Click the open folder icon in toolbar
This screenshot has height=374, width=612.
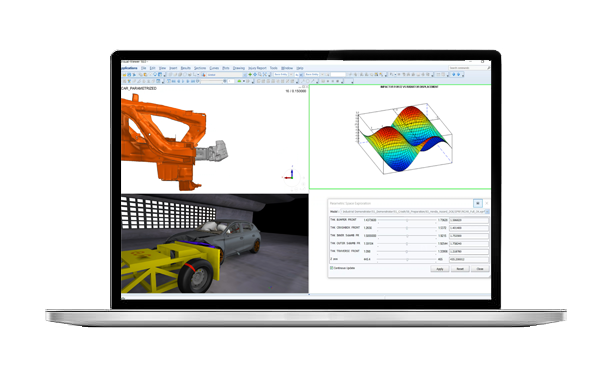coord(125,75)
